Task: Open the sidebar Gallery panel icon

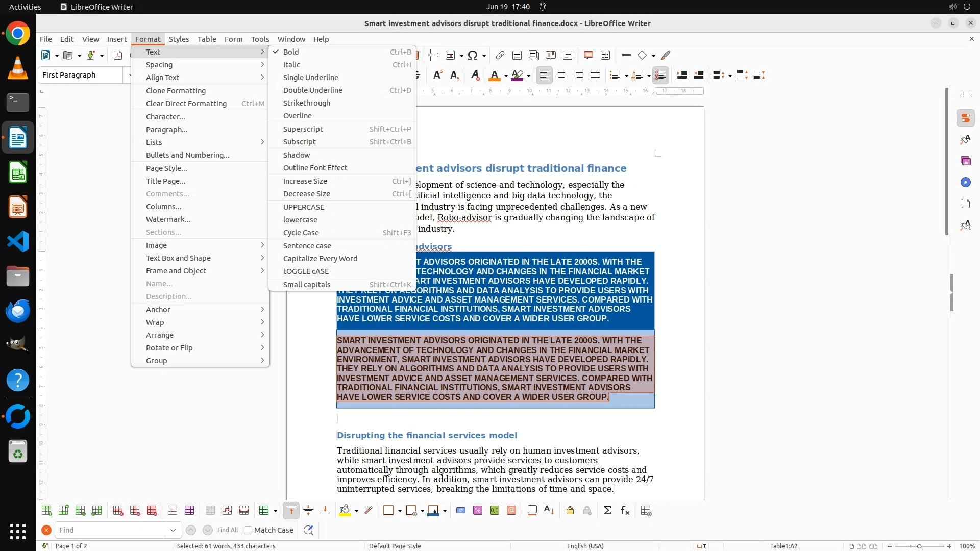Action: 965,161
